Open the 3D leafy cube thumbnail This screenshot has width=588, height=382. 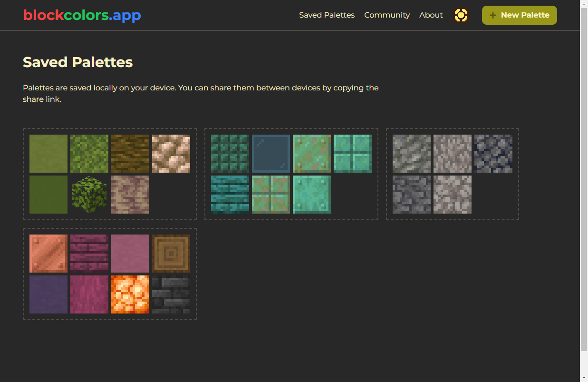(x=89, y=194)
